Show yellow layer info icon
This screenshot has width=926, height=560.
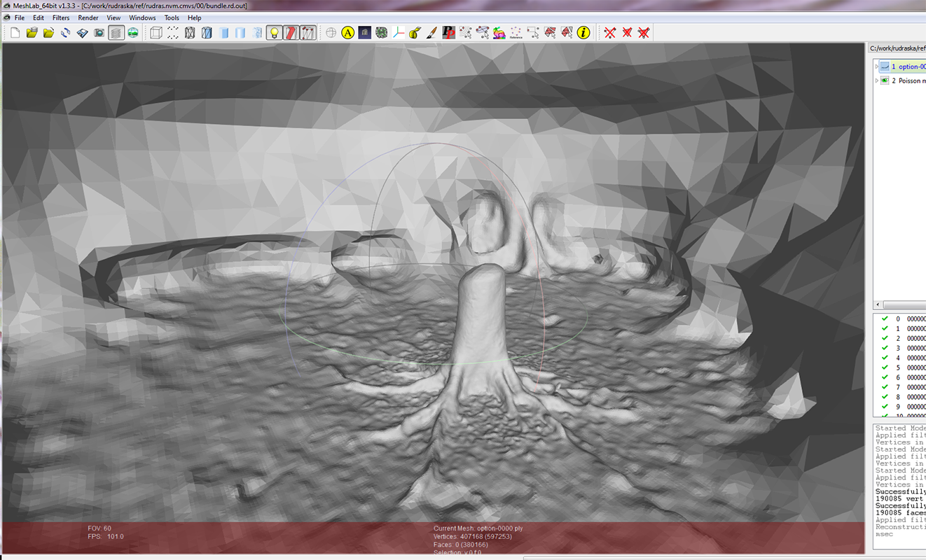click(x=583, y=33)
